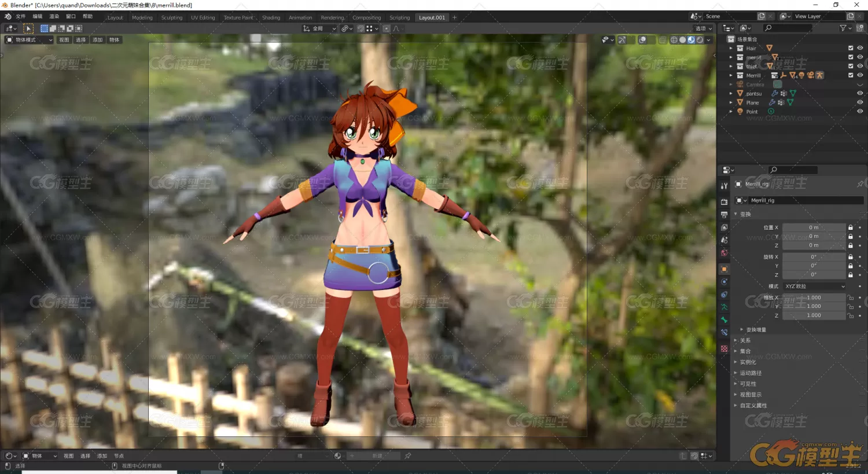Image resolution: width=868 pixels, height=474 pixels.
Task: Click the new collection icon in outliner
Action: point(859,28)
